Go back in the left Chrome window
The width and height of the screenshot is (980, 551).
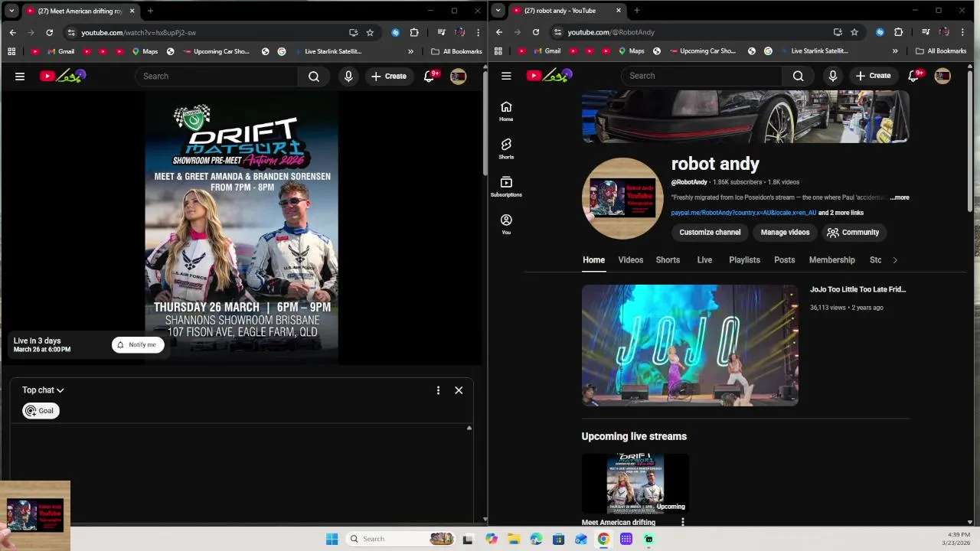click(x=13, y=32)
